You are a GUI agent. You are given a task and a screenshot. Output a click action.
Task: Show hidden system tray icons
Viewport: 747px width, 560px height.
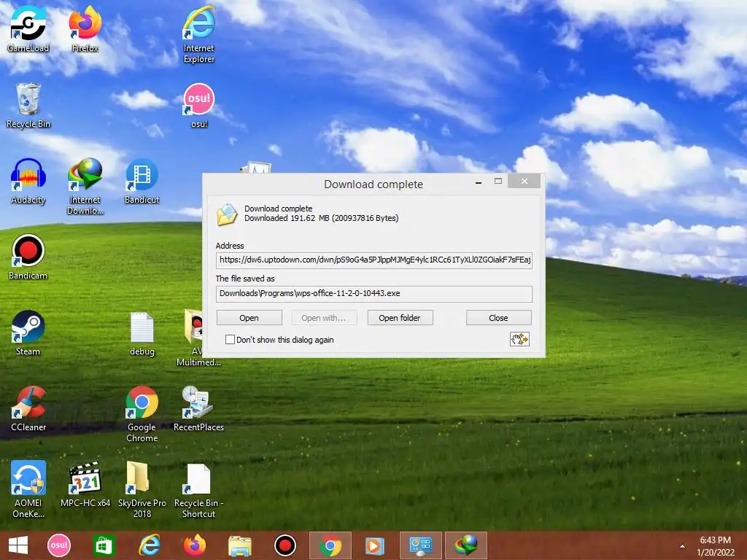pyautogui.click(x=682, y=546)
